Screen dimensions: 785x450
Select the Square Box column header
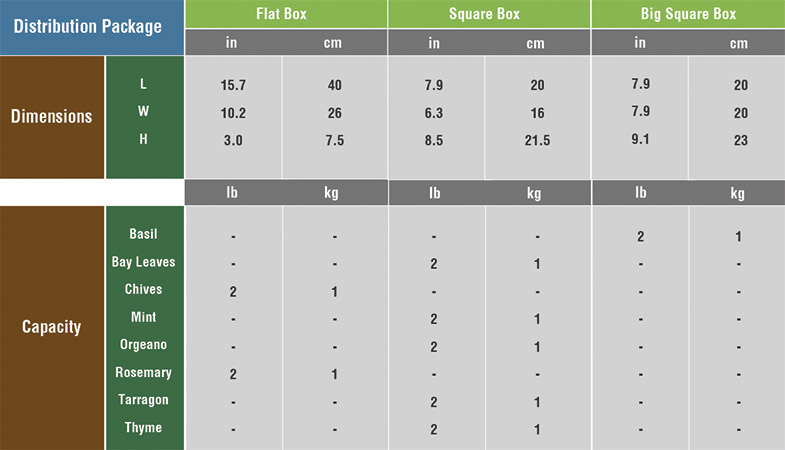pos(489,14)
